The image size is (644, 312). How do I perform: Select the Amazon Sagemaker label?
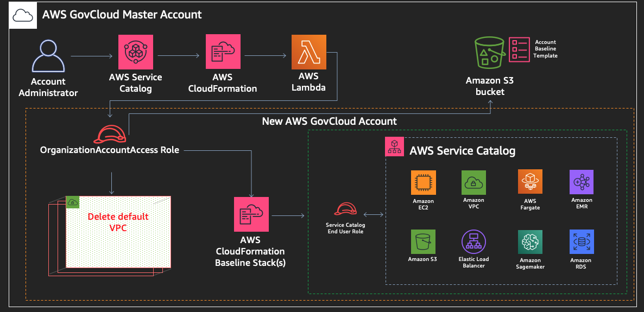[x=530, y=264]
